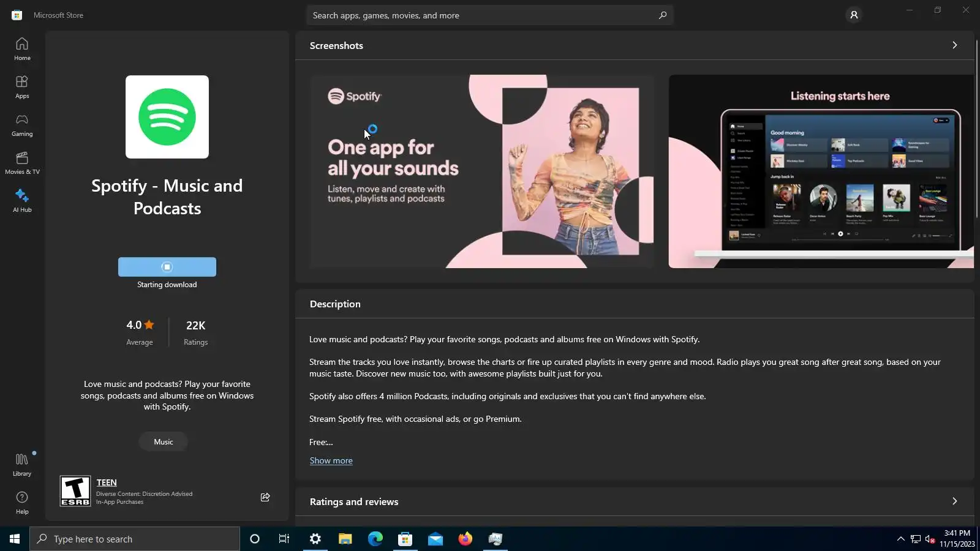Click the 4.0 average rating
The height and width of the screenshot is (551, 980).
[x=140, y=332]
